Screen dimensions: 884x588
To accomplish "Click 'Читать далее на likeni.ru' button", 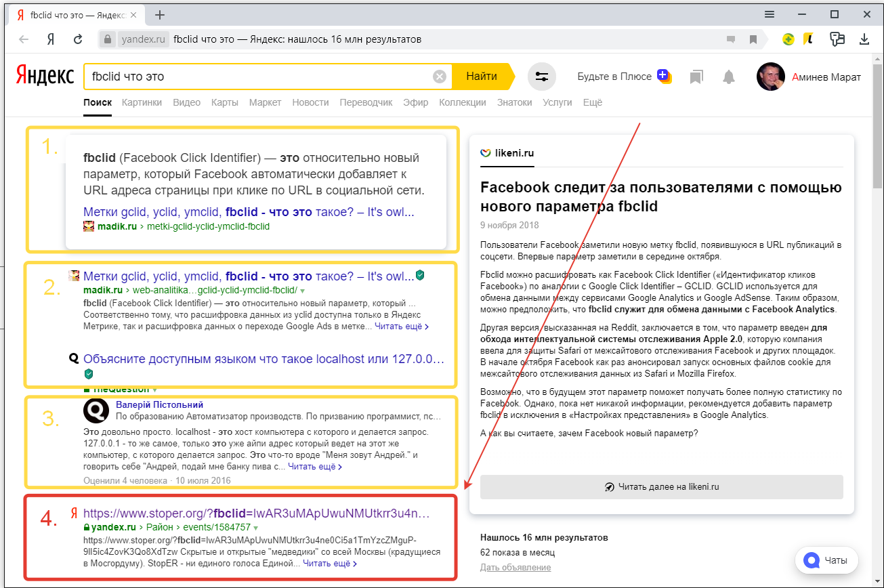I will [662, 487].
